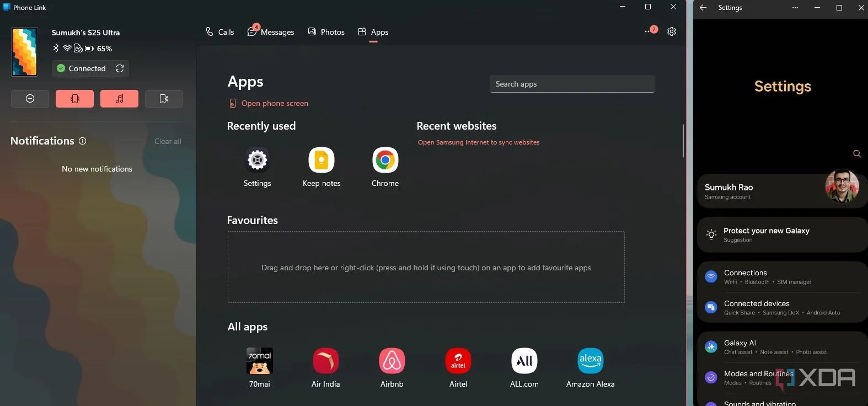Toggle the phone vibrate mode button
The image size is (868, 406).
[74, 99]
